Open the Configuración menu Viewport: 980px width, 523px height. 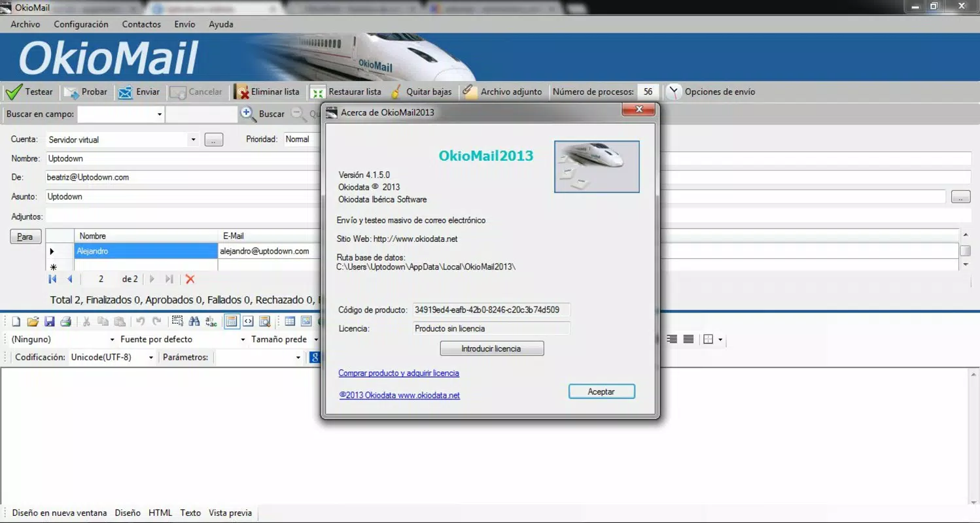click(x=81, y=24)
